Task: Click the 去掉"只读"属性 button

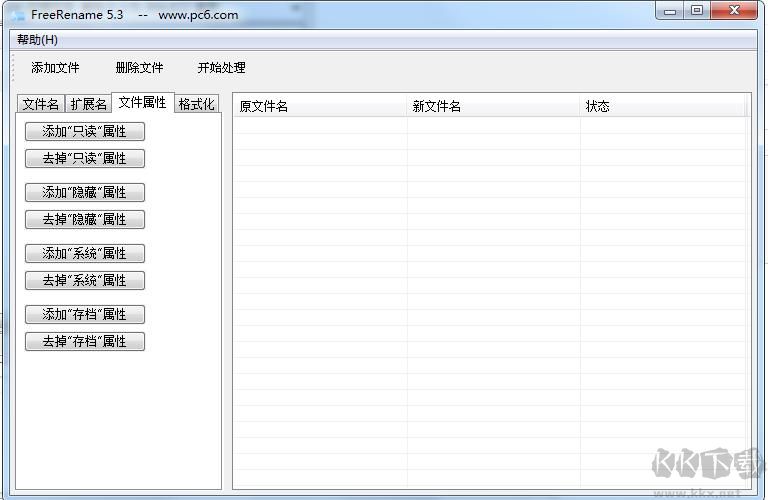Action: coord(85,158)
